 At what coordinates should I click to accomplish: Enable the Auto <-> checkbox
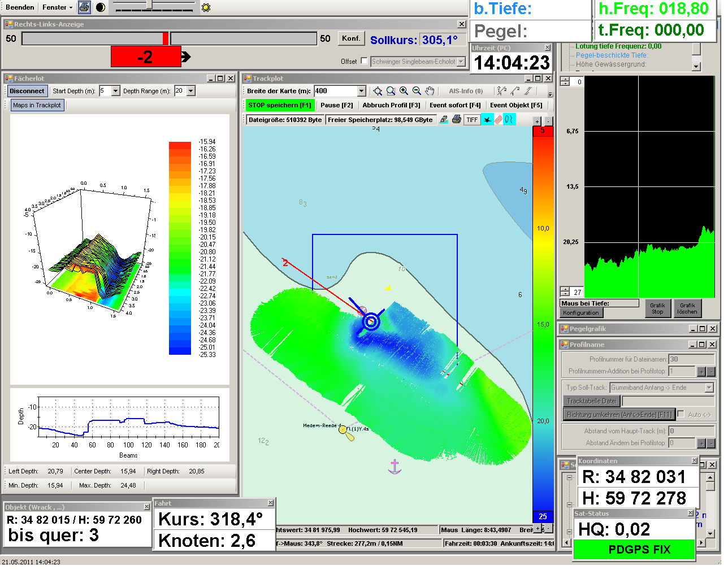(x=681, y=414)
